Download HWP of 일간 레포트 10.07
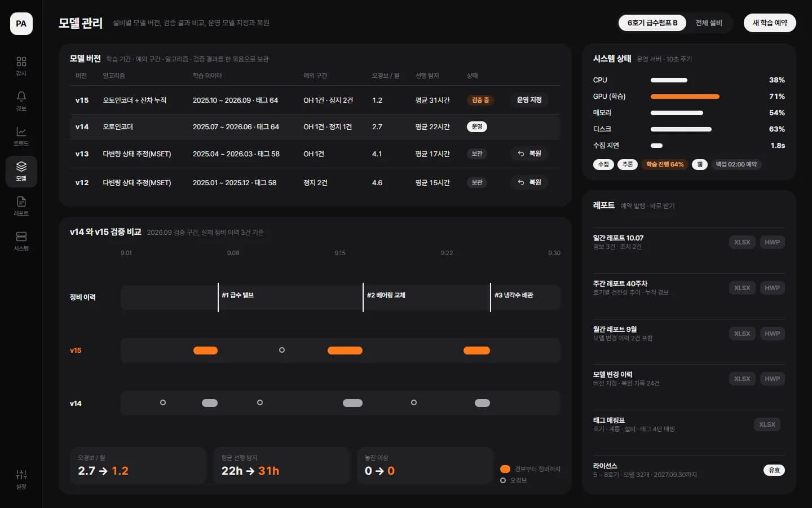The height and width of the screenshot is (508, 812). pos(772,242)
